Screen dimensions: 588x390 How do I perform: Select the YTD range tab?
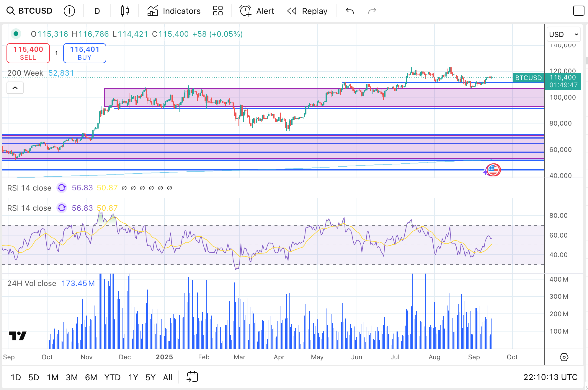click(112, 377)
